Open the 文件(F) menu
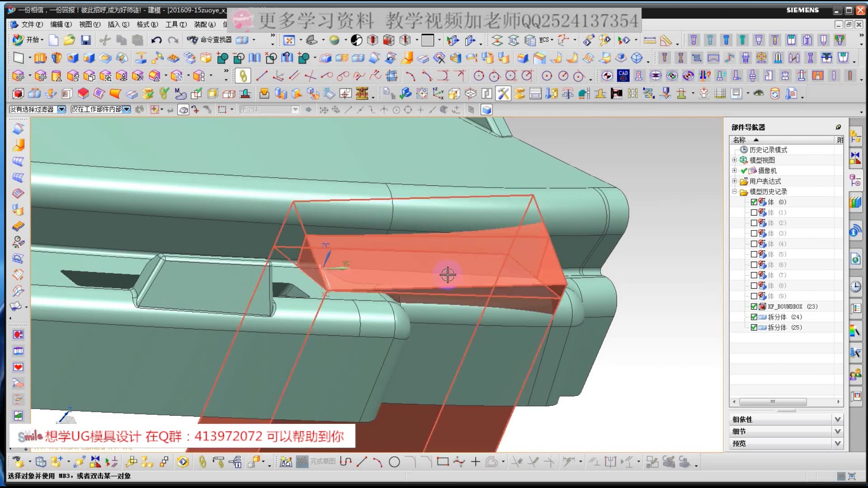 pyautogui.click(x=32, y=24)
